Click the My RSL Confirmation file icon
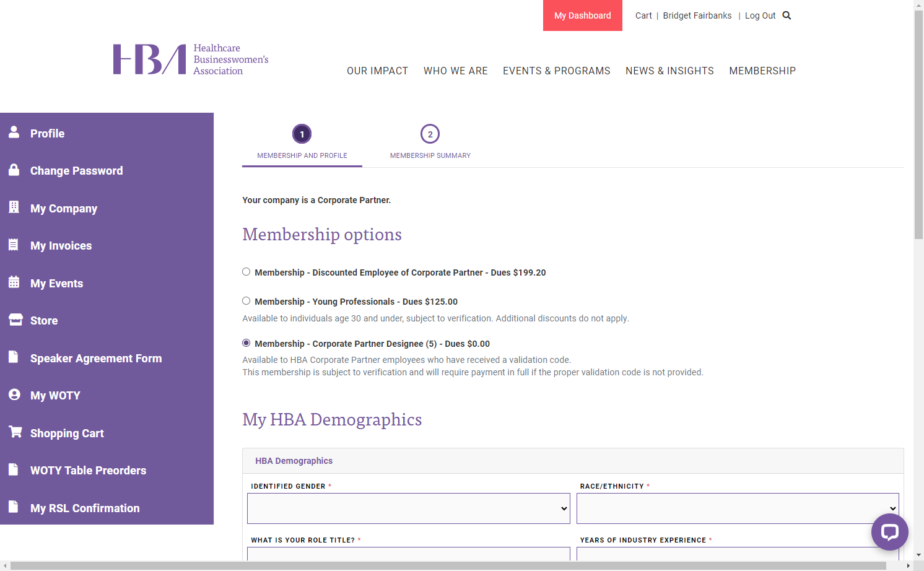This screenshot has height=571, width=924. [14, 507]
